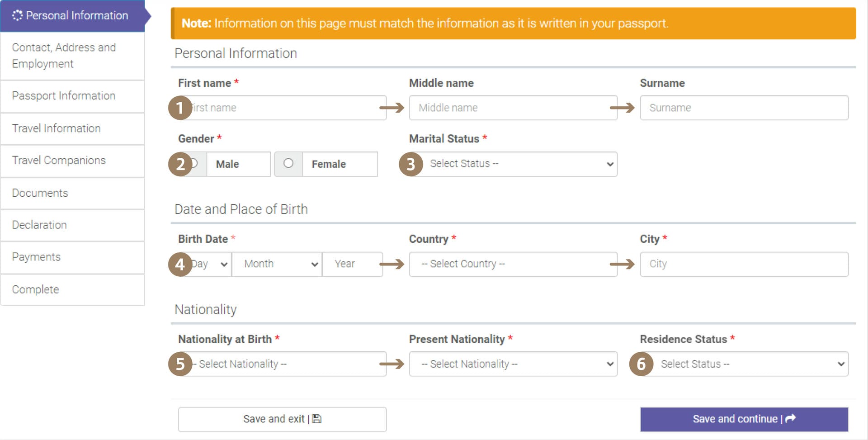
Task: Open the Documents sidebar section
Action: click(x=40, y=193)
